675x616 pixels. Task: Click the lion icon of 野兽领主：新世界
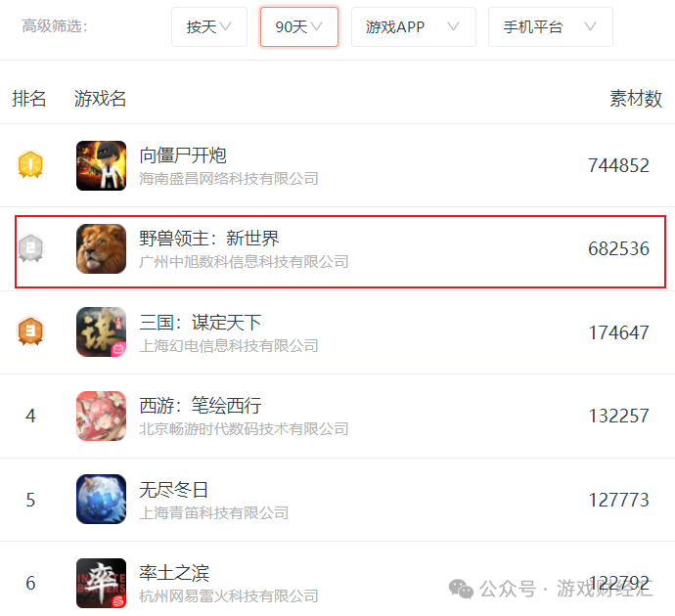tap(101, 248)
